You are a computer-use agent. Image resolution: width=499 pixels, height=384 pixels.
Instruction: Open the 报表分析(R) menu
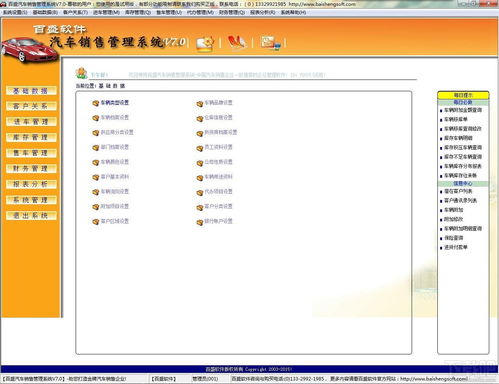(x=263, y=12)
